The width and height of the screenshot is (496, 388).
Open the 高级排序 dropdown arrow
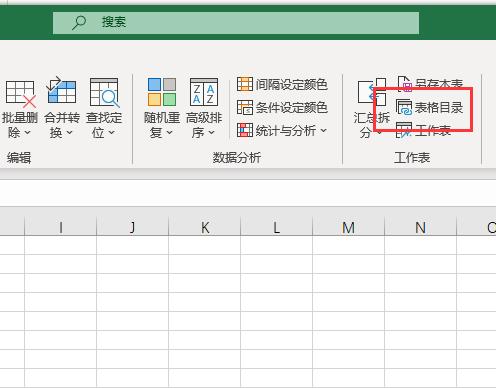click(212, 133)
